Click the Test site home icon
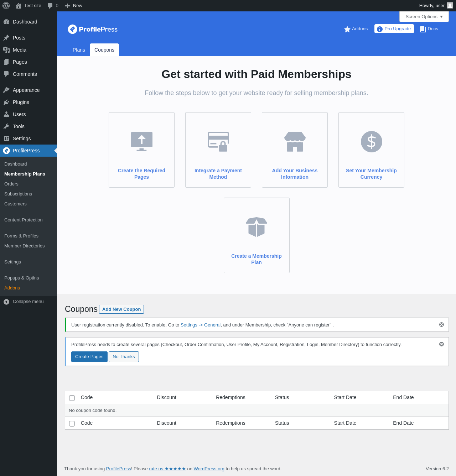The width and height of the screenshot is (456, 476). click(19, 6)
